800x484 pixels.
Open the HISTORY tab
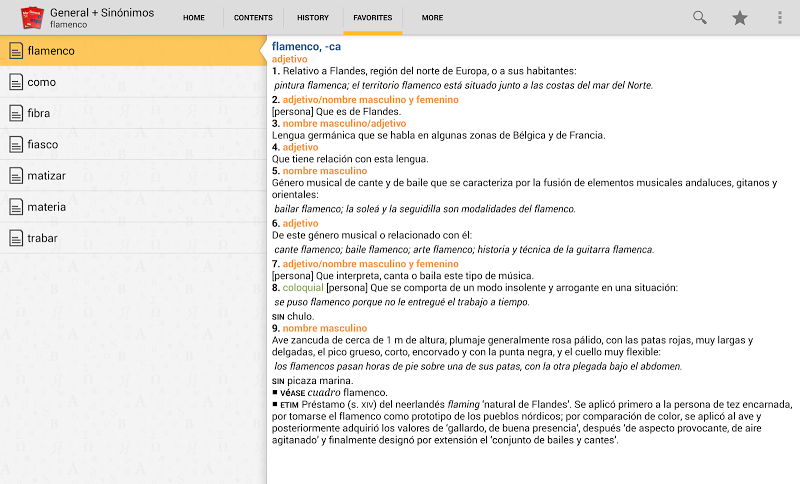(x=313, y=17)
